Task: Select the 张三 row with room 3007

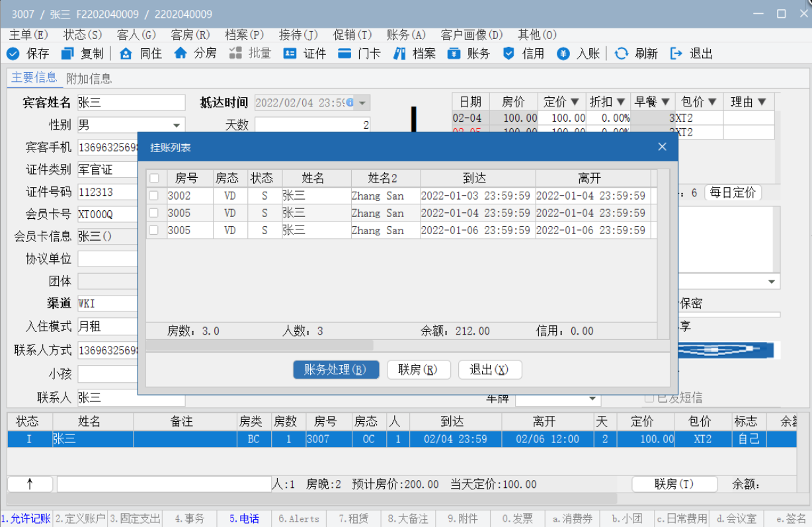Action: (x=401, y=439)
